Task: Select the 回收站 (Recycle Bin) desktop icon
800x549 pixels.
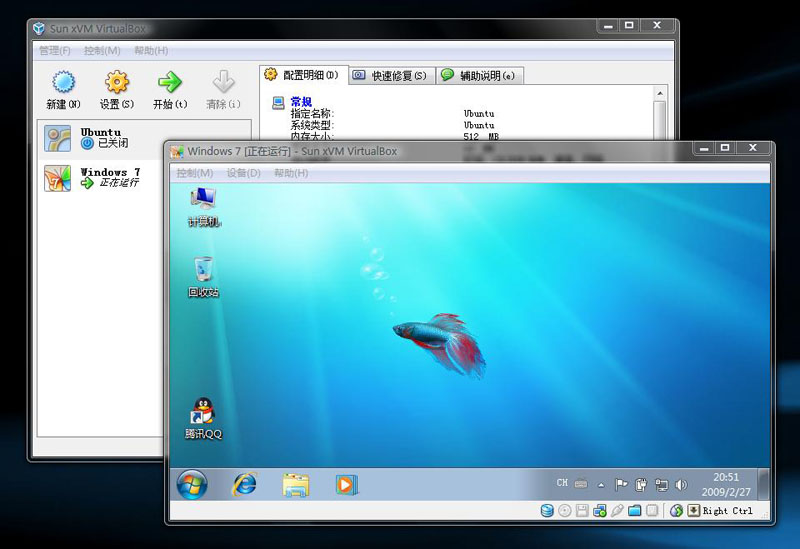Action: coord(203,277)
